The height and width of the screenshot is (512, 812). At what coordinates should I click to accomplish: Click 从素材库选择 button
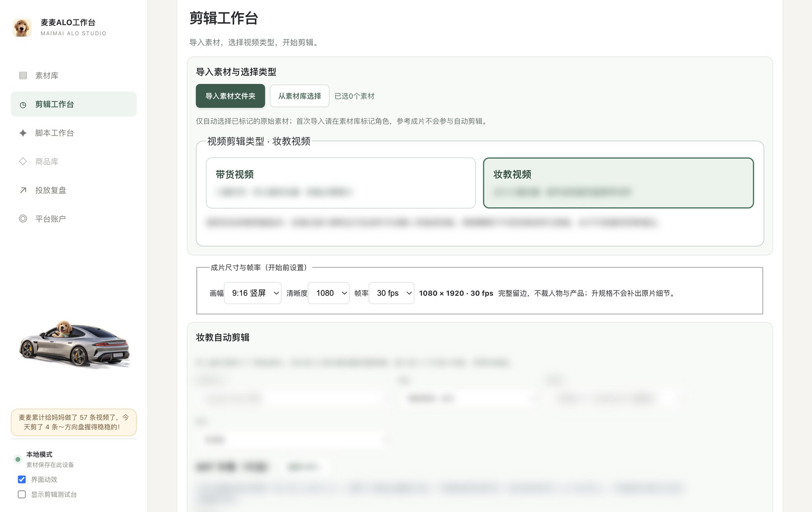[300, 96]
